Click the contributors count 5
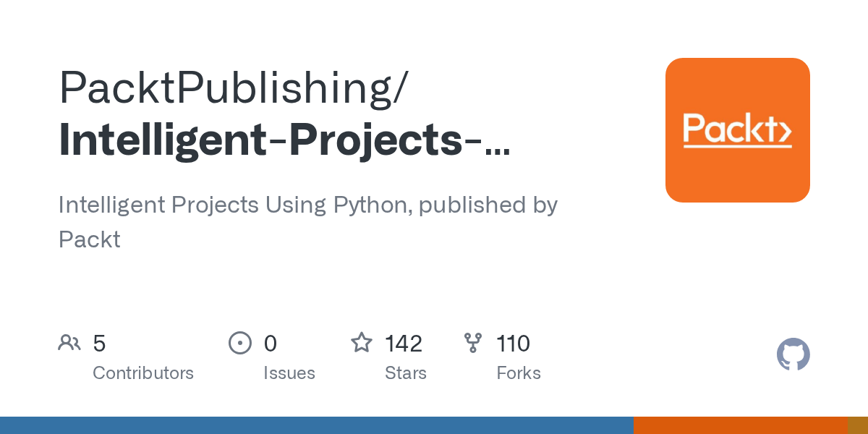 click(99, 344)
